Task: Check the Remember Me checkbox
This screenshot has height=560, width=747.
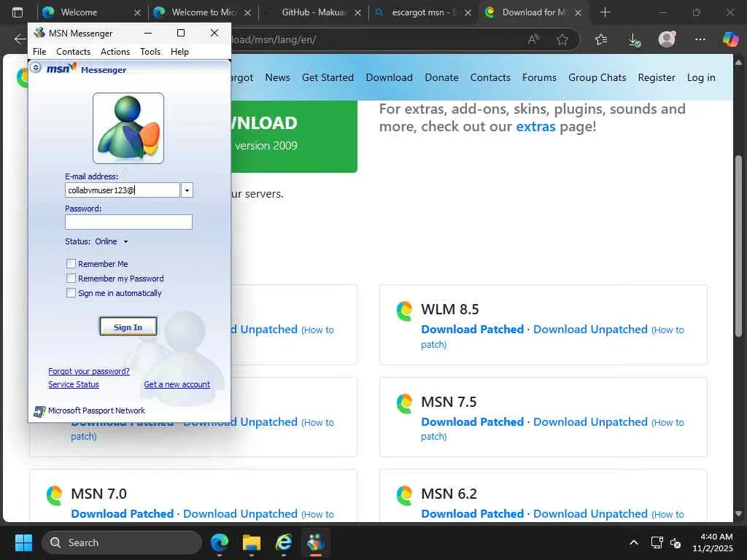Action: tap(71, 263)
